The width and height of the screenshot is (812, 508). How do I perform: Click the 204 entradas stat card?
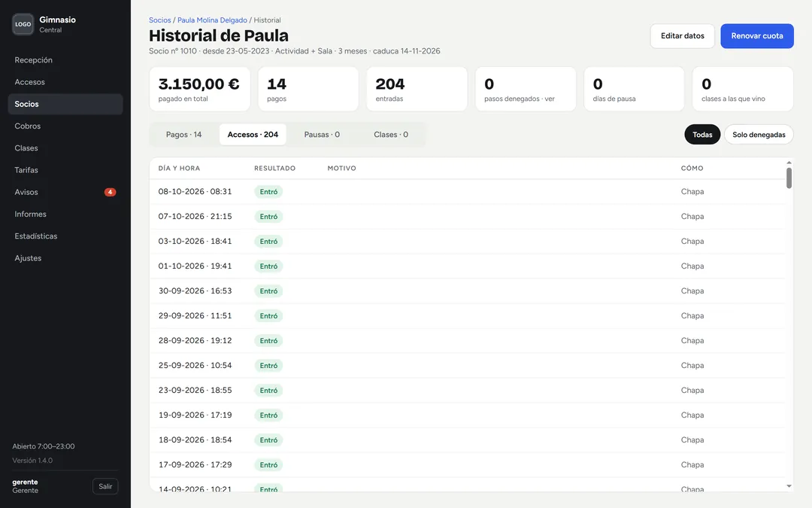(417, 89)
